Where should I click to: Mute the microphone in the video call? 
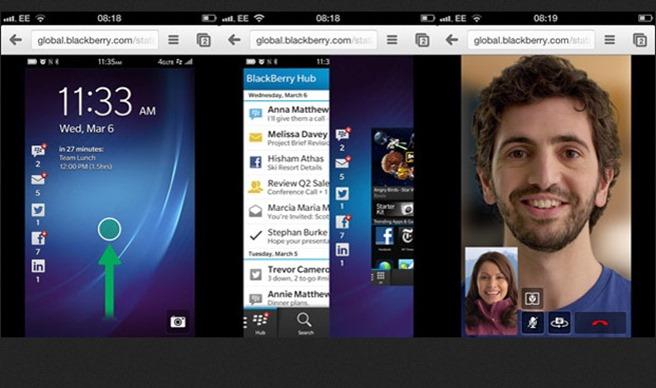(533, 323)
